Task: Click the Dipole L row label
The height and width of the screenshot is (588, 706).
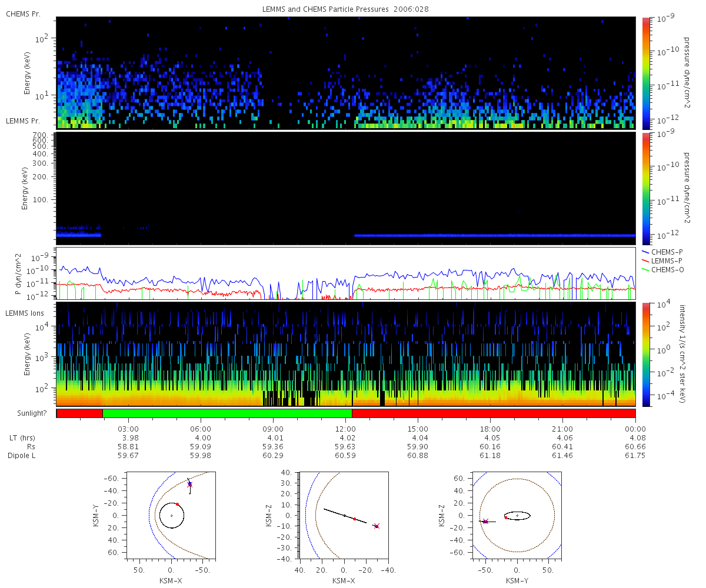Action: [x=21, y=456]
